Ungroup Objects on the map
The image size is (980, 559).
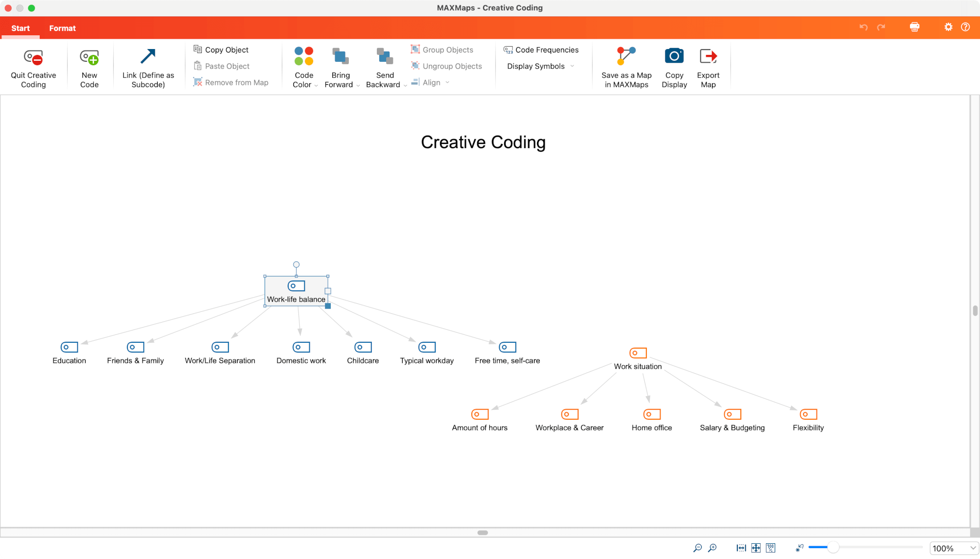[x=446, y=66]
